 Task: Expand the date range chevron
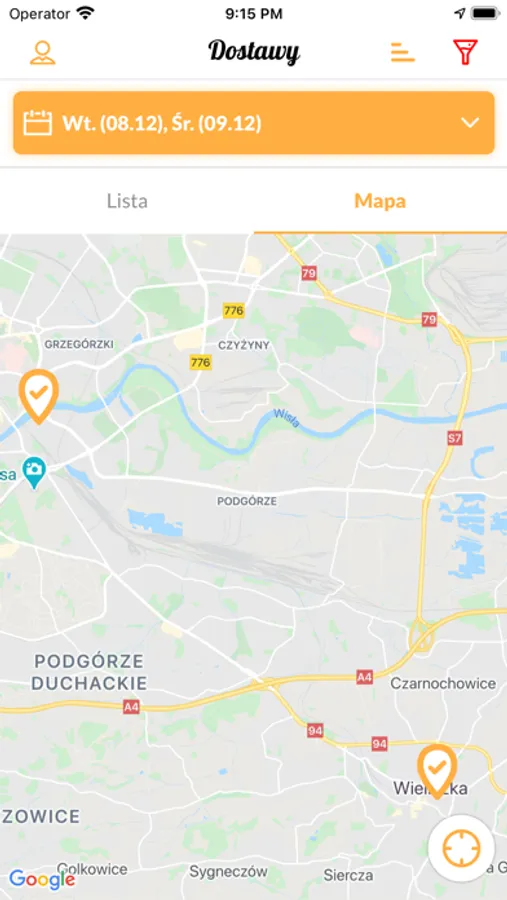coord(470,123)
